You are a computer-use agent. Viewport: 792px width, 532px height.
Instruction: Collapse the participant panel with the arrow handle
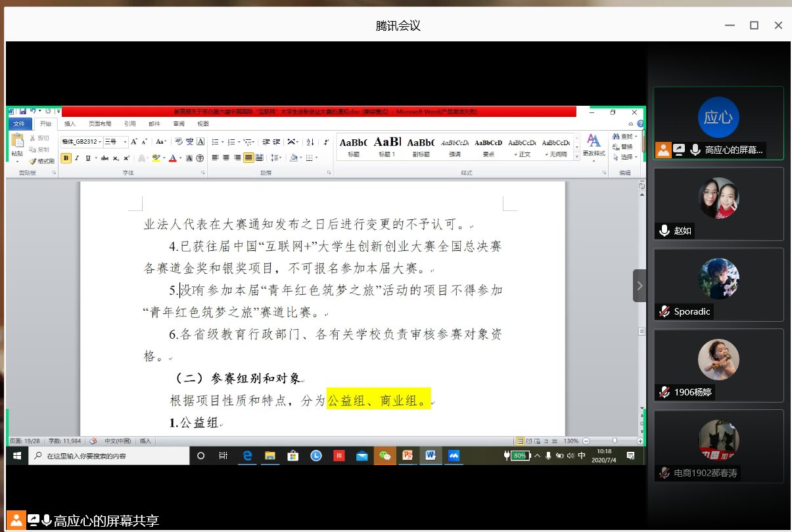click(x=640, y=286)
